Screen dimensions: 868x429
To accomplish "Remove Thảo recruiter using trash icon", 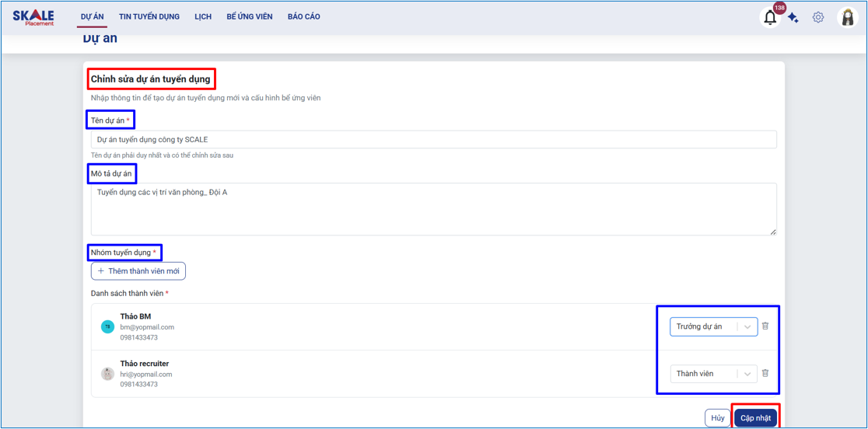I will coord(765,374).
